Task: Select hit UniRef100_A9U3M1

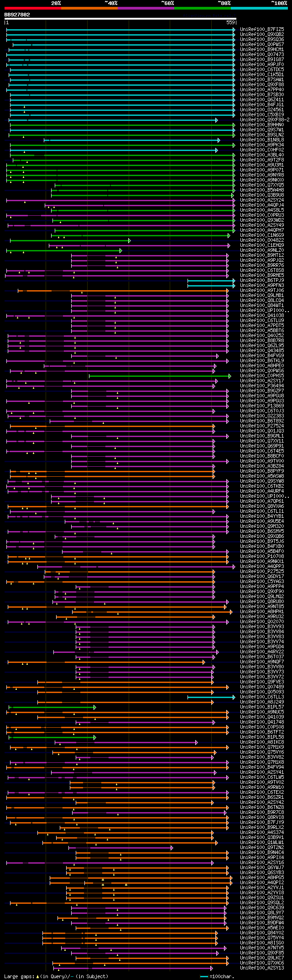Action: click(262, 165)
